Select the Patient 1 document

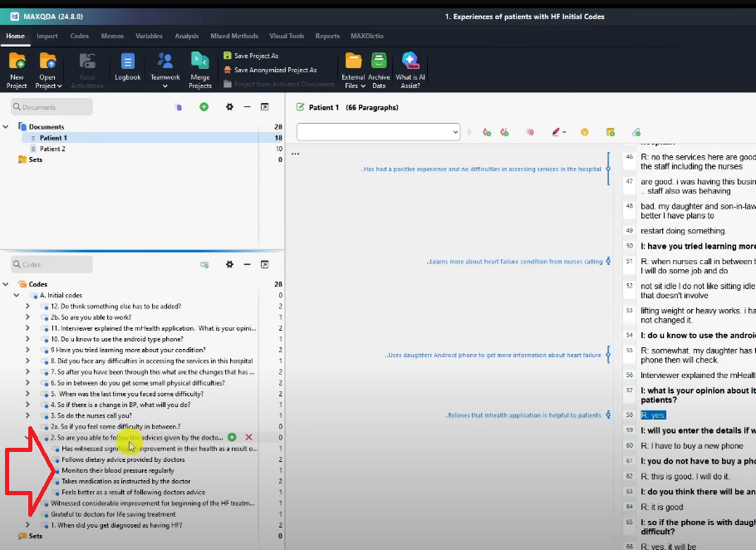[53, 138]
